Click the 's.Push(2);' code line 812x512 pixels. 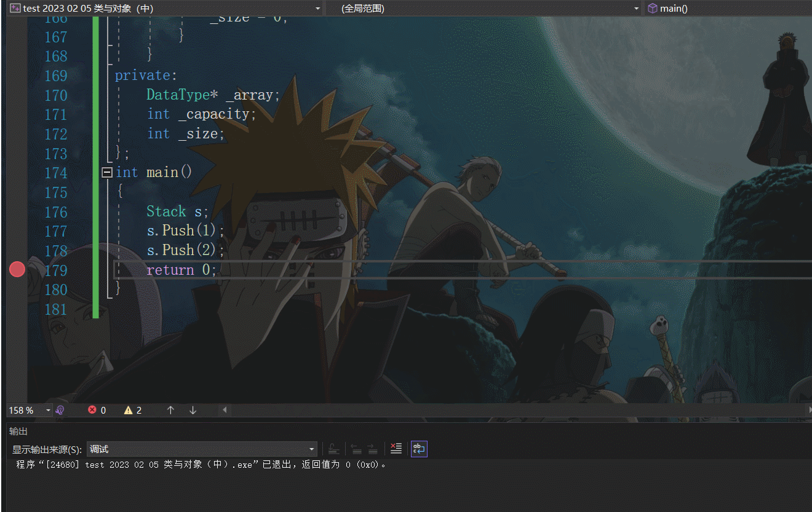click(x=186, y=250)
